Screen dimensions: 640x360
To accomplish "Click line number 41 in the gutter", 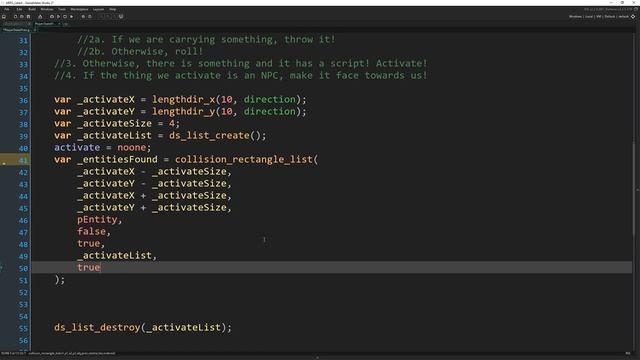I will pos(23,160).
